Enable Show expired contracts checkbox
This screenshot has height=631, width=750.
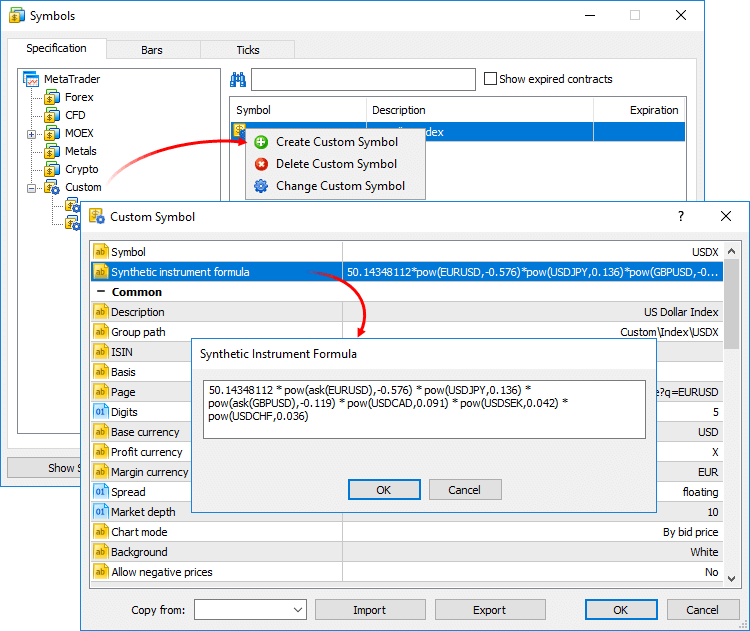(x=490, y=79)
